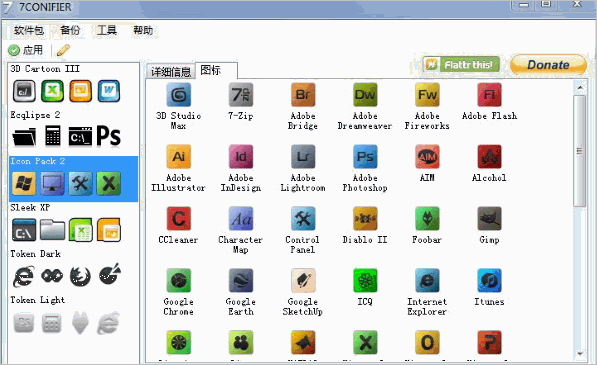Viewport: 597px width, 365px height.
Task: Select the 3D Cartoon III package
Action: (x=73, y=86)
